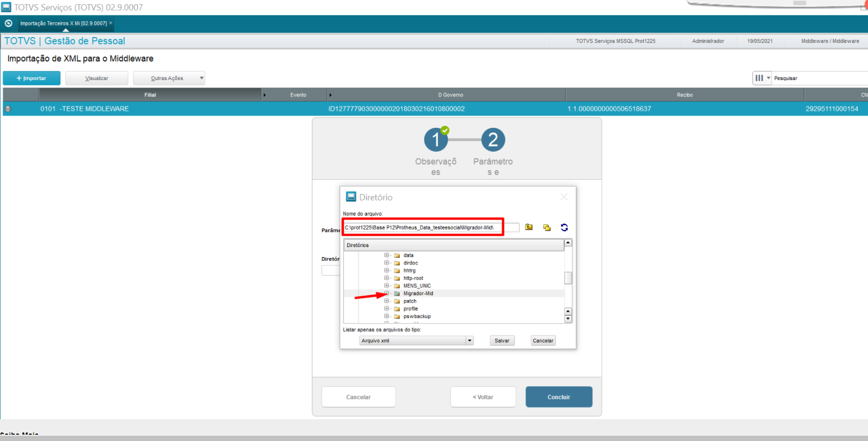Click the dirdoc folder icon
This screenshot has width=868, height=441.
(397, 263)
